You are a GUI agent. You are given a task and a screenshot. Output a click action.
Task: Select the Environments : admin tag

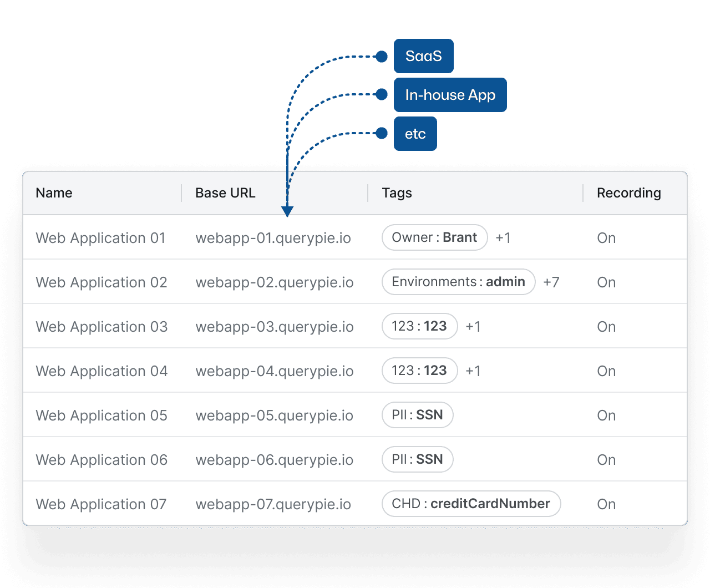458,282
